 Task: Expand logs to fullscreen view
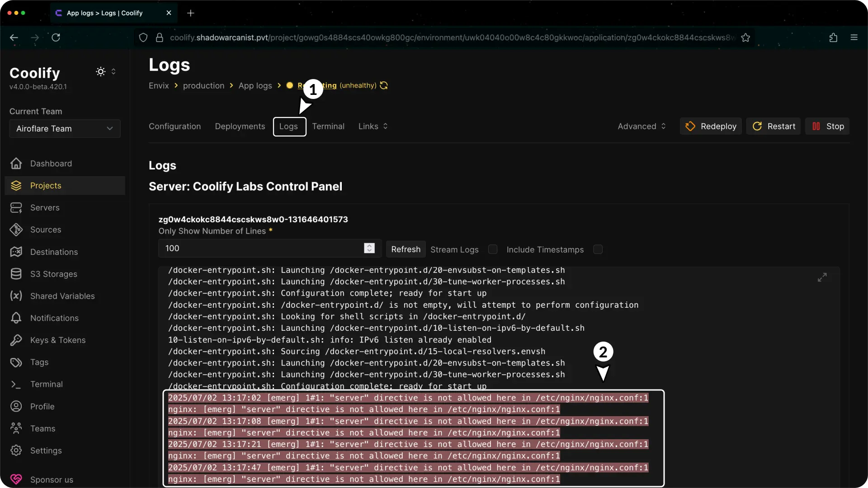(822, 277)
